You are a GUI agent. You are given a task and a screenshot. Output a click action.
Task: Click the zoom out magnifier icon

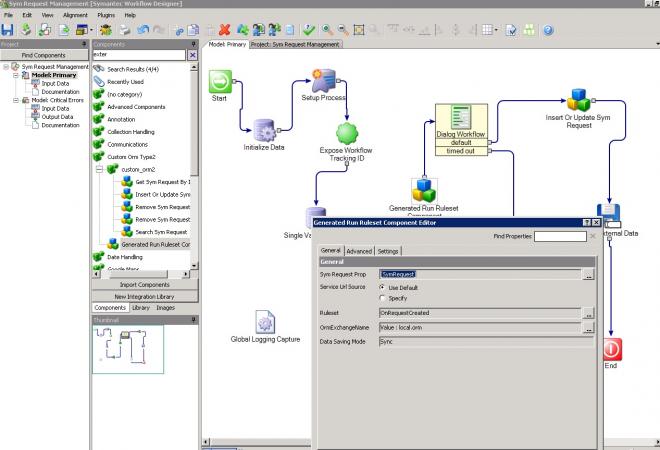click(343, 30)
